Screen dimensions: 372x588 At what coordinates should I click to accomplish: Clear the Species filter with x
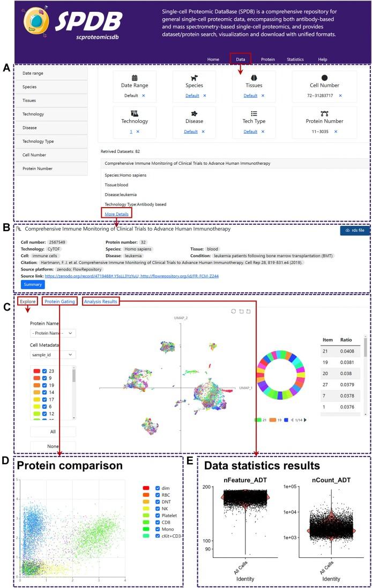pos(205,95)
